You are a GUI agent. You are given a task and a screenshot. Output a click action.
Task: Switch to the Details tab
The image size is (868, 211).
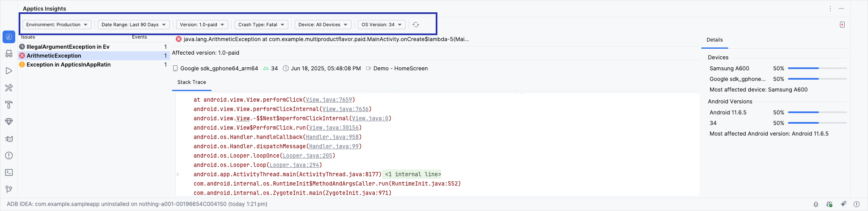[x=715, y=40]
